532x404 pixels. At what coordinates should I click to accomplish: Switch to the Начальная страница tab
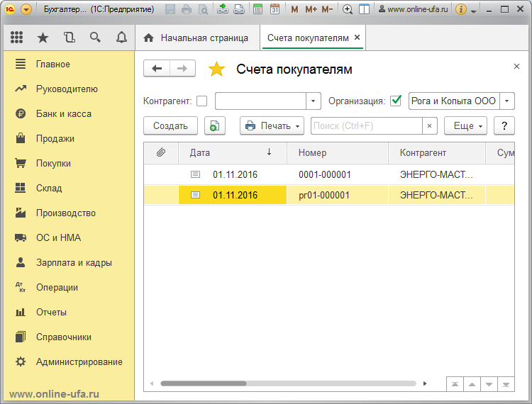pyautogui.click(x=197, y=38)
